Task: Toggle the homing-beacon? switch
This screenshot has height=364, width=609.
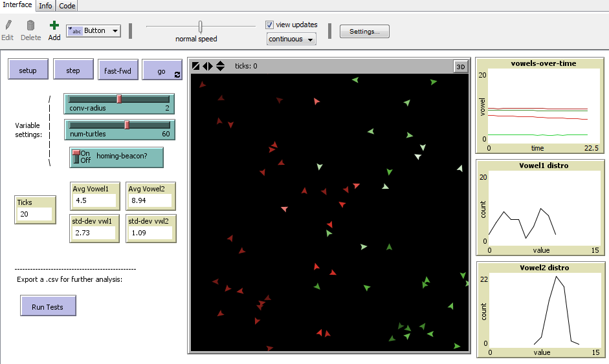Action: (x=76, y=156)
